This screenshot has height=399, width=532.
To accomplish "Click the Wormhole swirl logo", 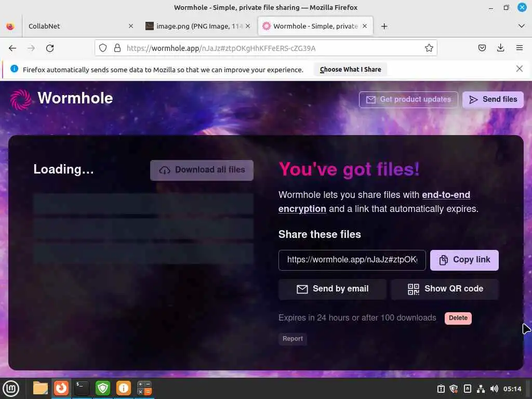I will tap(21, 99).
